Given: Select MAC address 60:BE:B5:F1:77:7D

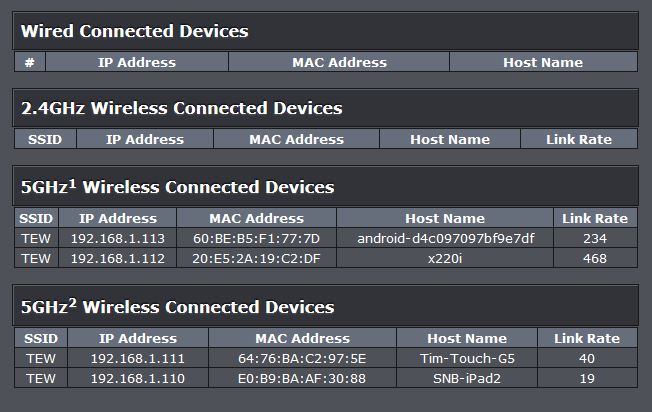Looking at the screenshot, I should click(256, 239).
